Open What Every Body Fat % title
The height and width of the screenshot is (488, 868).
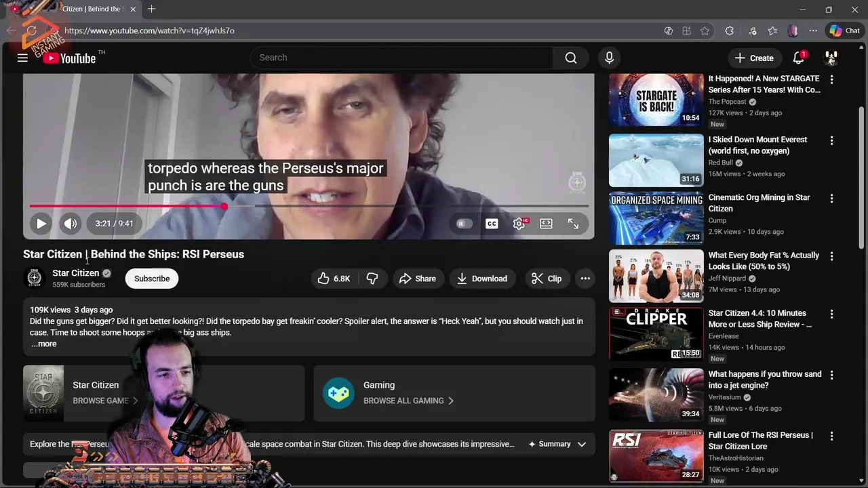click(764, 261)
